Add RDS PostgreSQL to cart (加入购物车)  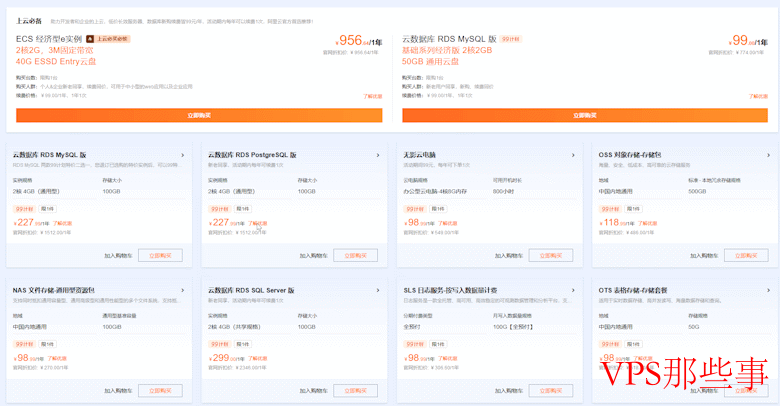pyautogui.click(x=314, y=256)
